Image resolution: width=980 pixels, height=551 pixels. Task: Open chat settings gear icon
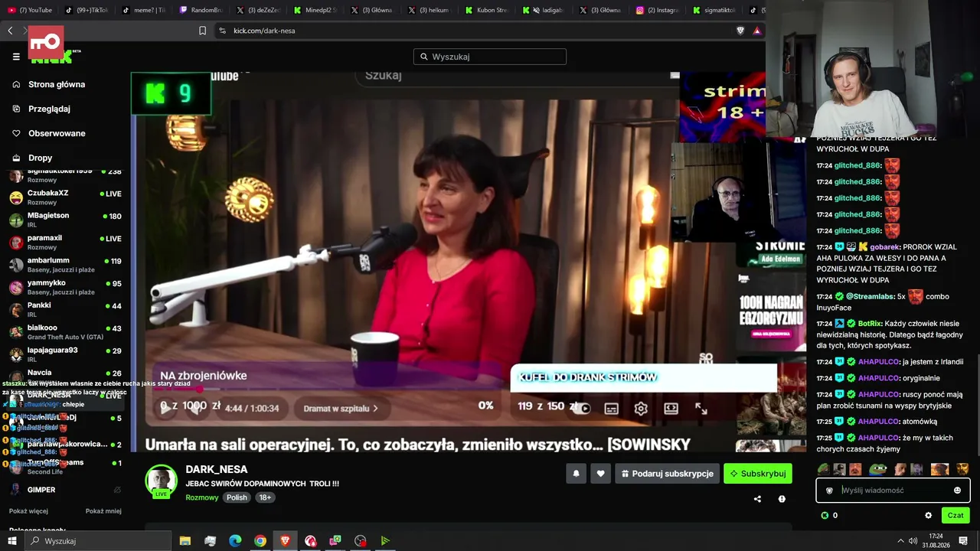928,516
